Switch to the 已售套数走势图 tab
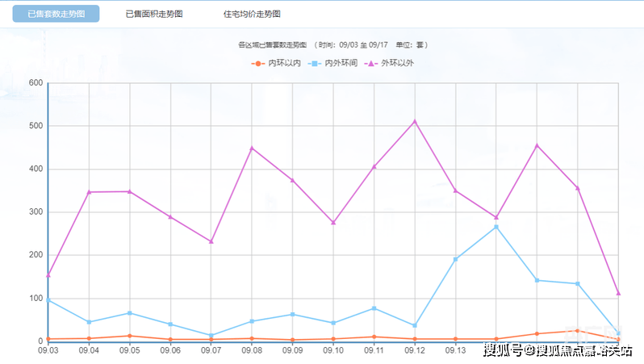 [56, 15]
